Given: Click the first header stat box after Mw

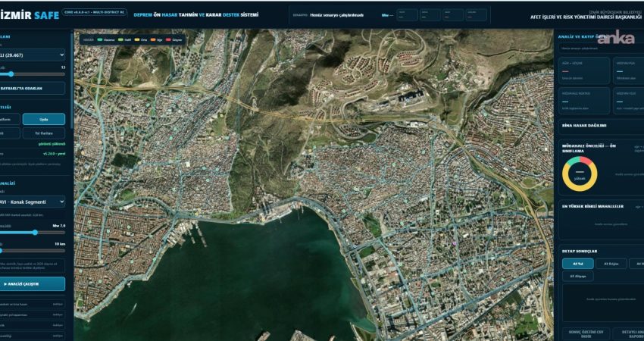Looking at the screenshot, I should click(x=407, y=15).
